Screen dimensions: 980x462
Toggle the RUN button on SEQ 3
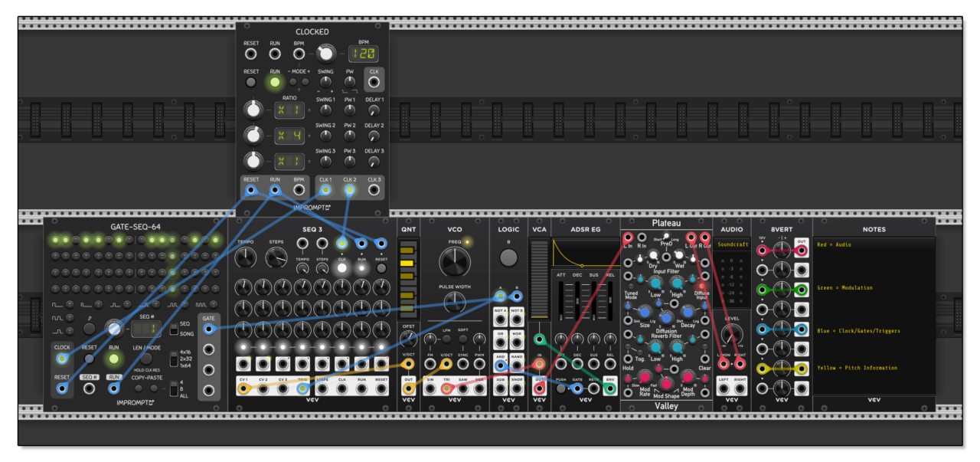tap(362, 268)
